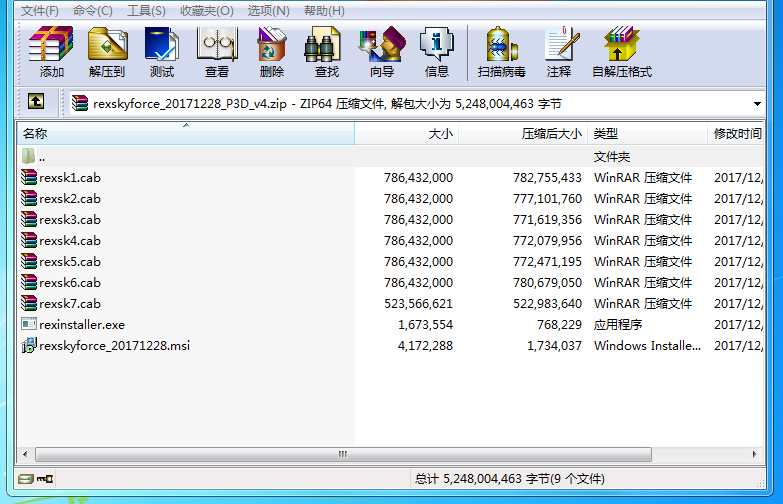Image resolution: width=783 pixels, height=504 pixels.
Task: Open the 查看 (View) tool
Action: coord(217,52)
